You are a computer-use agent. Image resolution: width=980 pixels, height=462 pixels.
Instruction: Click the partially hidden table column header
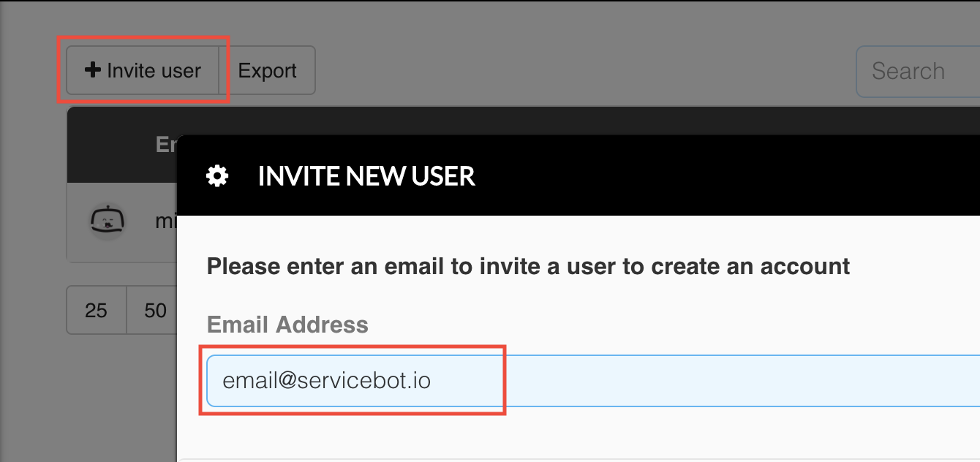click(166, 144)
